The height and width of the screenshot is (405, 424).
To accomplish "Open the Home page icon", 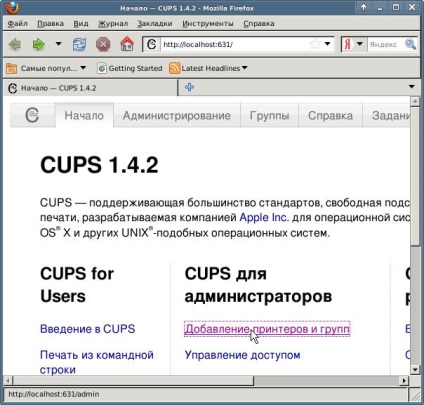I will tap(127, 44).
